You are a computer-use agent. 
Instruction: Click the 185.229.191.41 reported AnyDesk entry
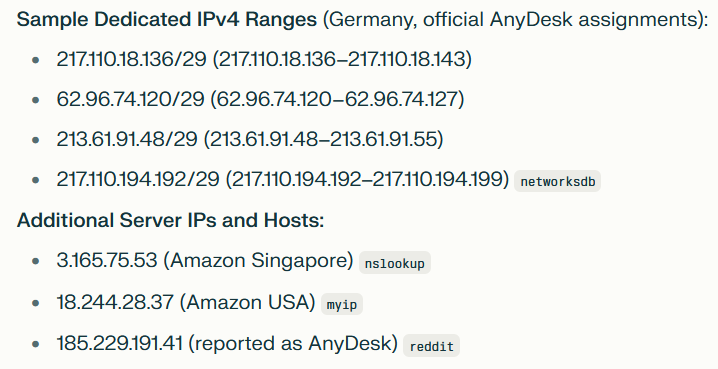pos(227,343)
